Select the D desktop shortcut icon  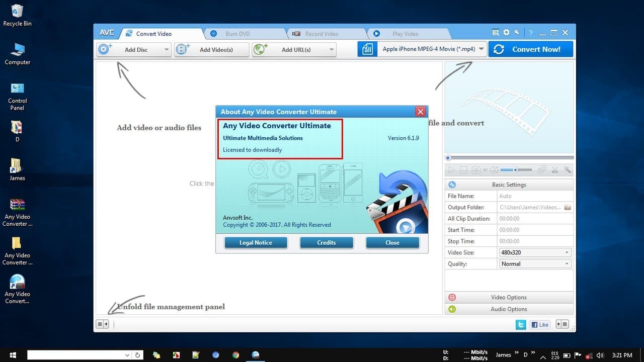click(17, 131)
